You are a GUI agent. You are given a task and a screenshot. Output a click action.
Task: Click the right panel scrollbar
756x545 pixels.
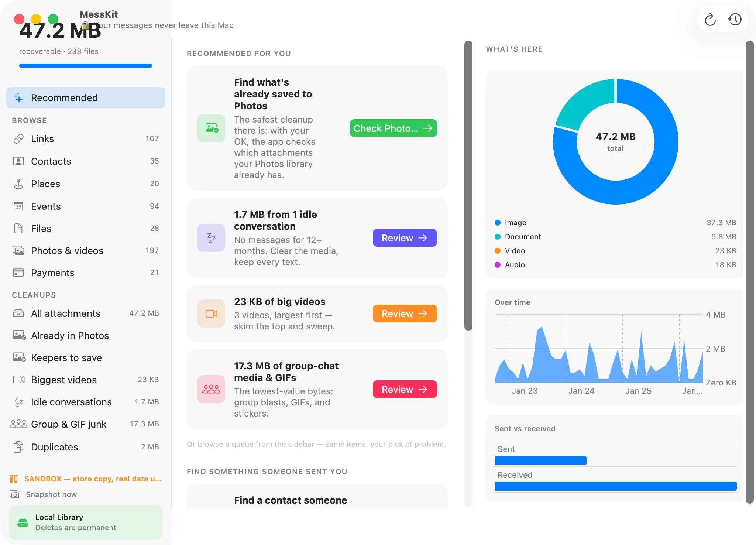(750, 272)
